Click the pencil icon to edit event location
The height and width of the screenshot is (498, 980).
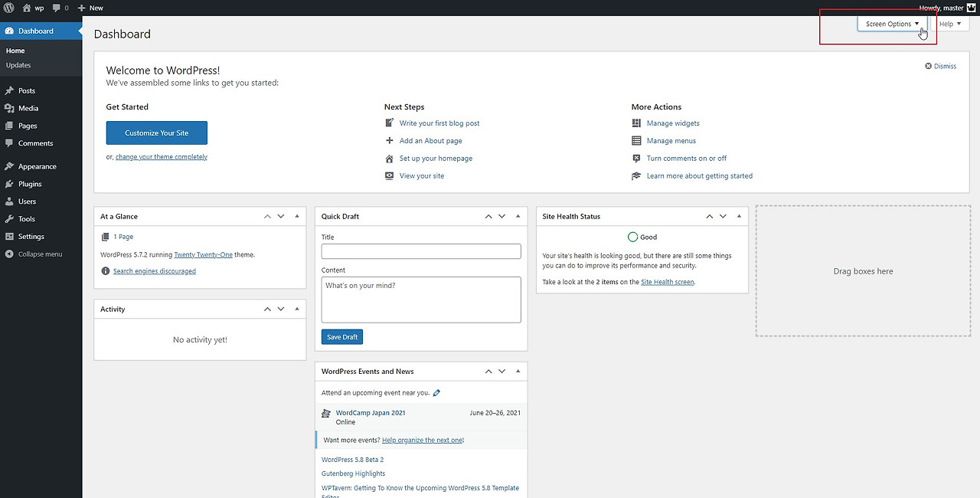tap(436, 393)
